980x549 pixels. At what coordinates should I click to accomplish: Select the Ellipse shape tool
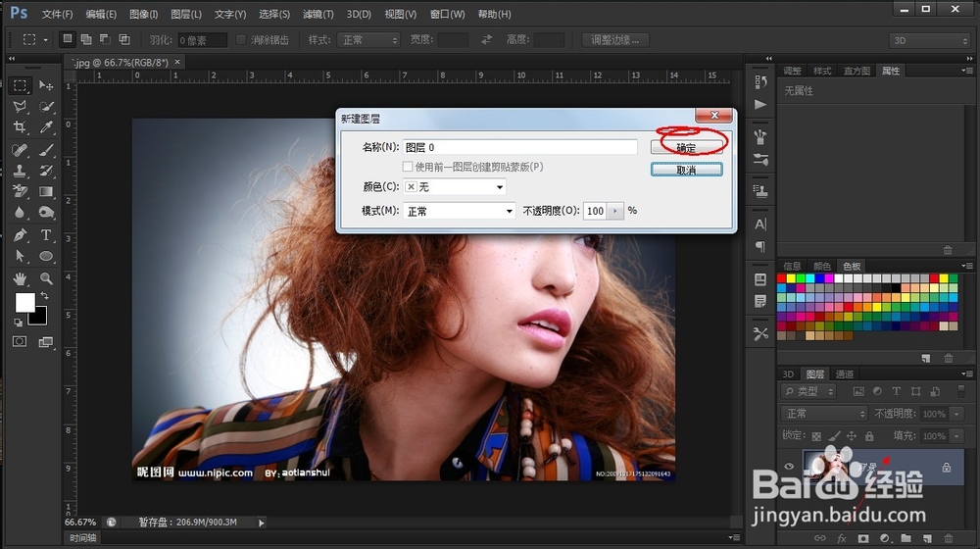coord(46,257)
